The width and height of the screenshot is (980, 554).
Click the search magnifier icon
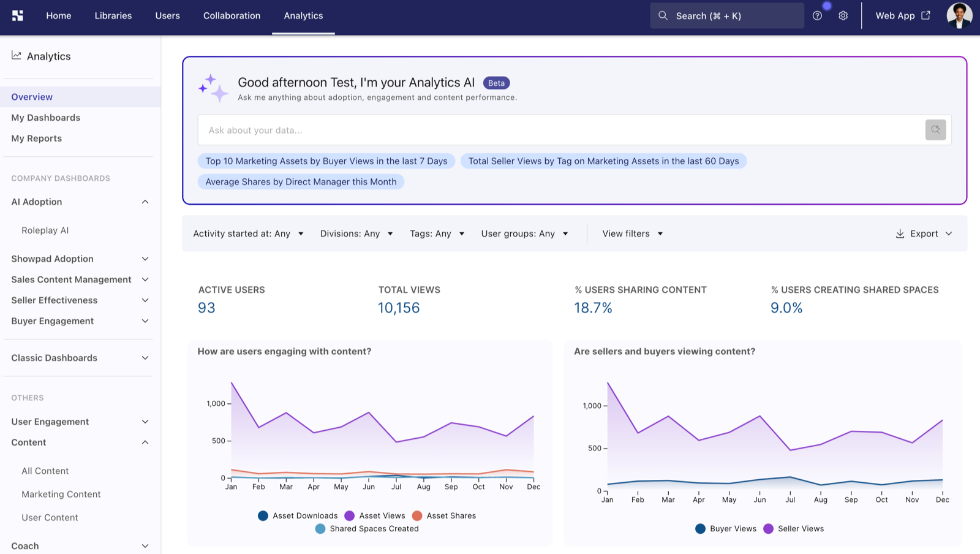(x=663, y=16)
